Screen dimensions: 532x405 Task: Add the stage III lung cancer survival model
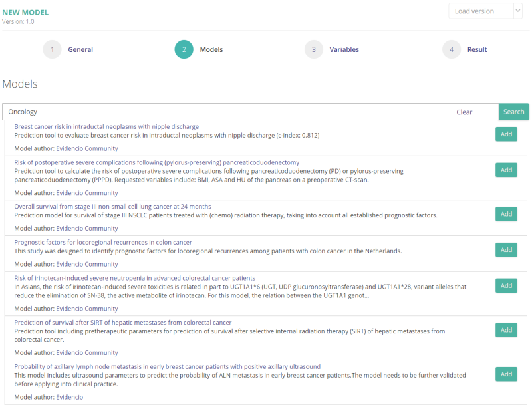pyautogui.click(x=506, y=214)
